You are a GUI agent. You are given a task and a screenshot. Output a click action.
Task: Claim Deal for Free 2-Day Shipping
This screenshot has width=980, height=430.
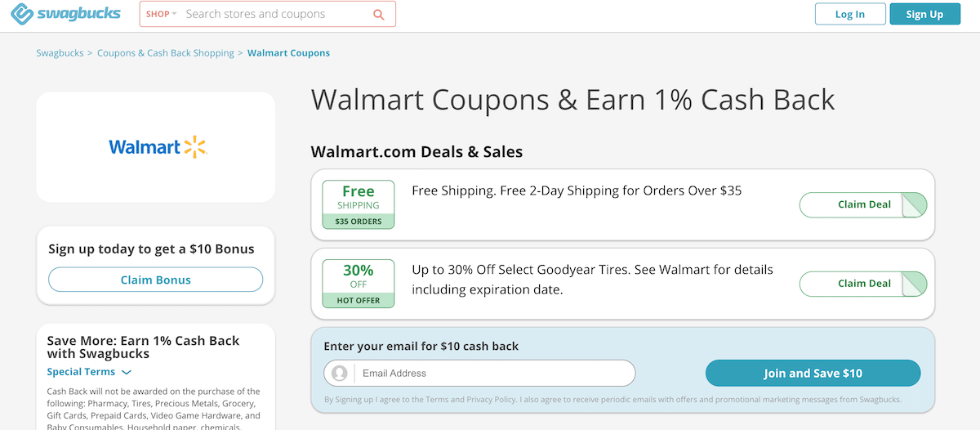tap(863, 204)
